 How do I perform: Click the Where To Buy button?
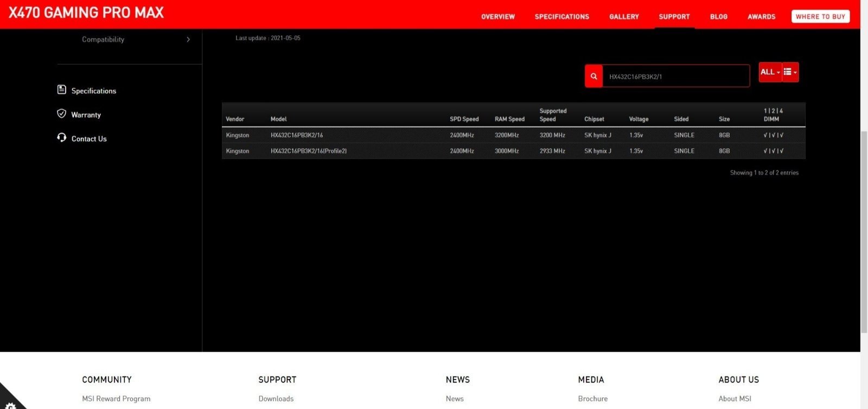tap(820, 17)
